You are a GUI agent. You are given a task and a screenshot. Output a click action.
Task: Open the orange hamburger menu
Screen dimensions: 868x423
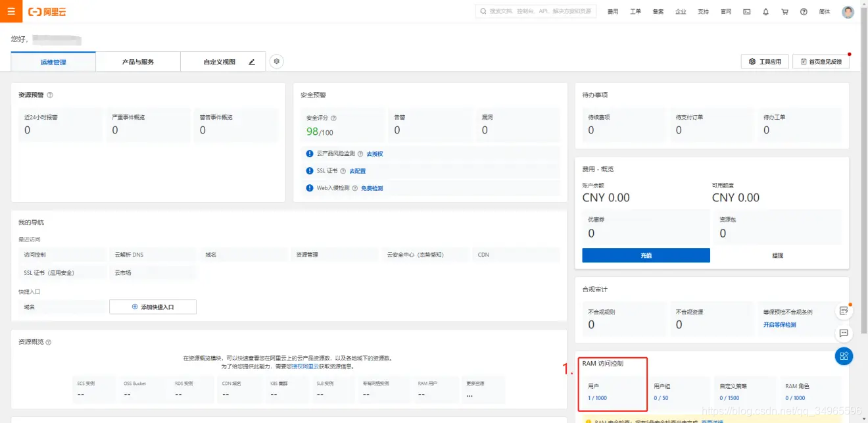coord(11,11)
